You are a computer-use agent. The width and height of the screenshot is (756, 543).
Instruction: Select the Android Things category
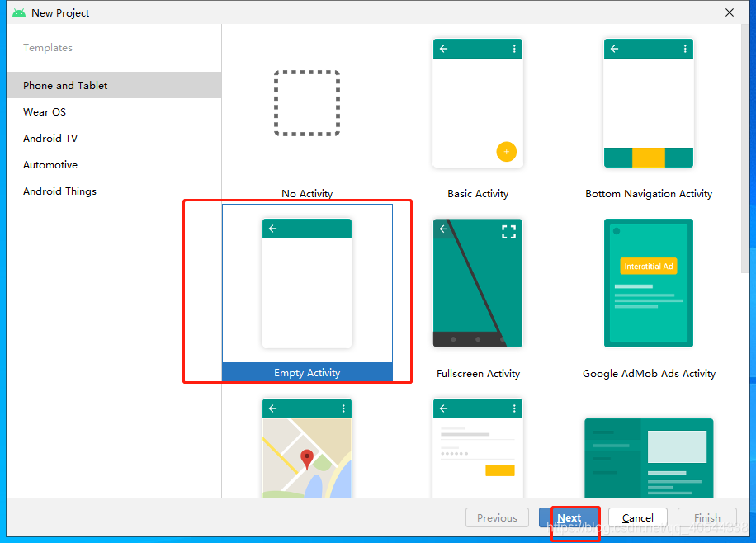coord(59,191)
